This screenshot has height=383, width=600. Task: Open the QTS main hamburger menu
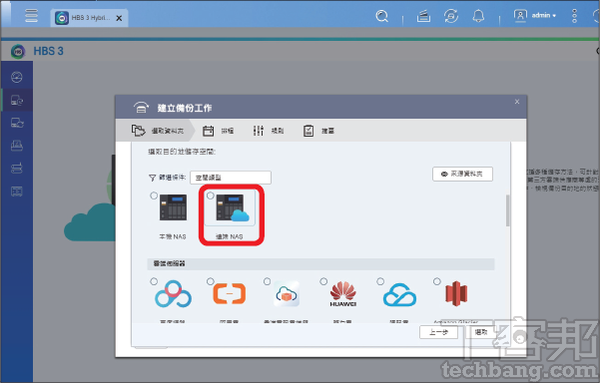pos(31,15)
